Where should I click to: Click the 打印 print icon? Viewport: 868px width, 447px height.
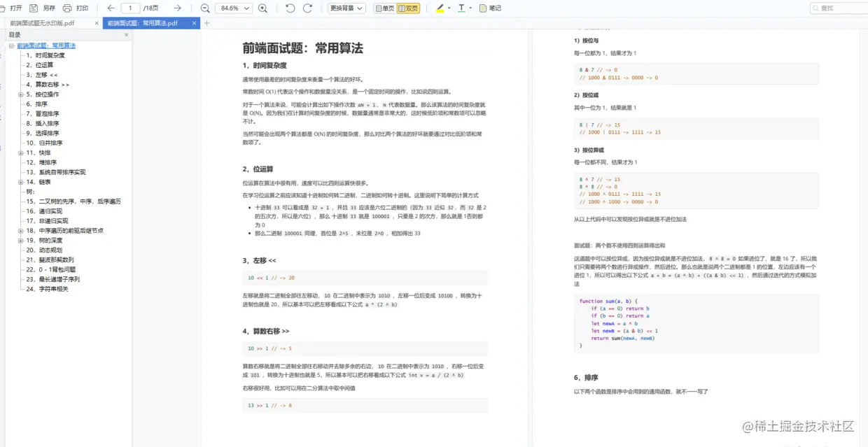point(67,8)
